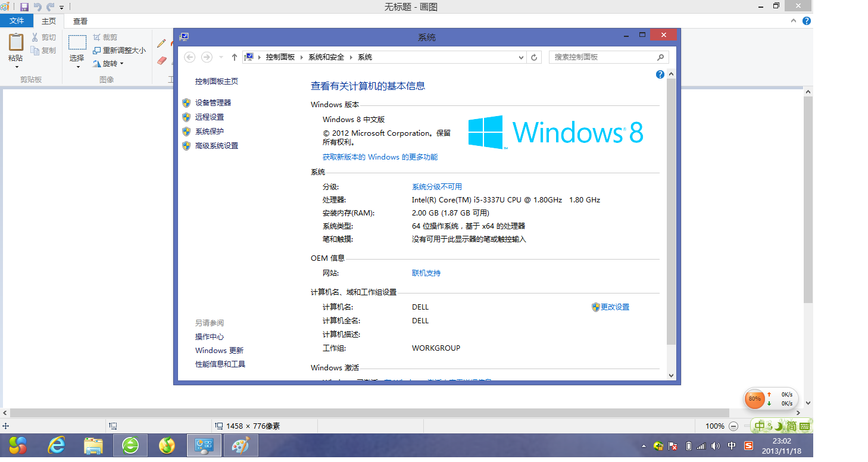Click the refresh button beside the address bar
The width and height of the screenshot is (868, 462).
[x=534, y=57]
